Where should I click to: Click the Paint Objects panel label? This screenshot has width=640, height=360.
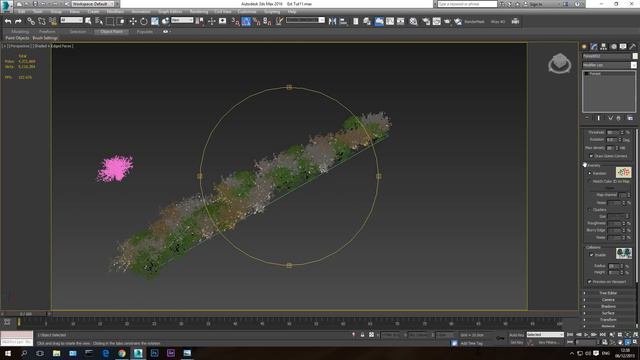pyautogui.click(x=18, y=38)
